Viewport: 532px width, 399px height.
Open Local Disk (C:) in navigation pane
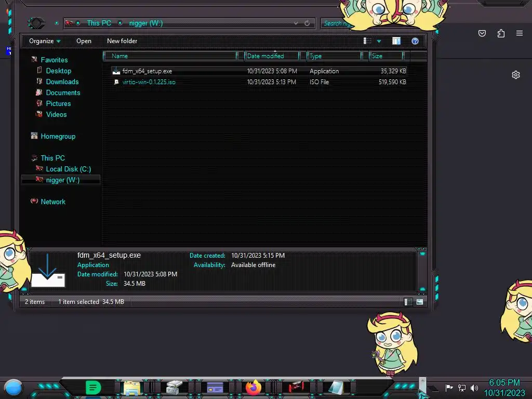tap(68, 169)
